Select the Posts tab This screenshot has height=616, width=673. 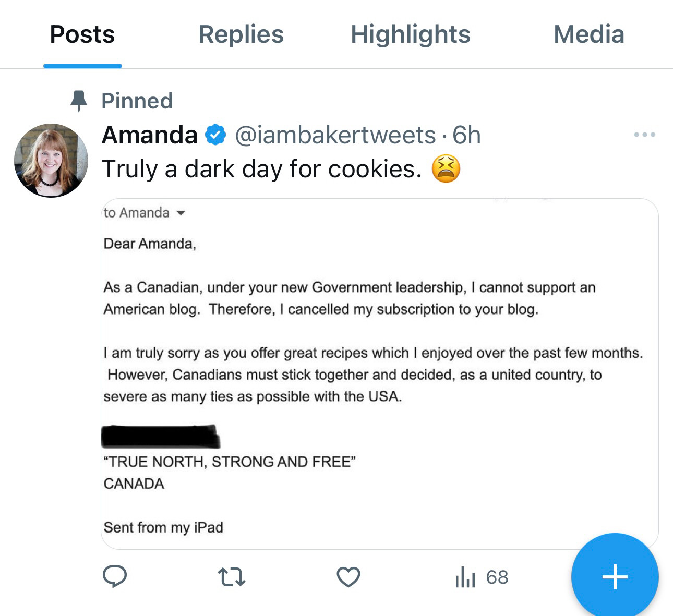[82, 34]
